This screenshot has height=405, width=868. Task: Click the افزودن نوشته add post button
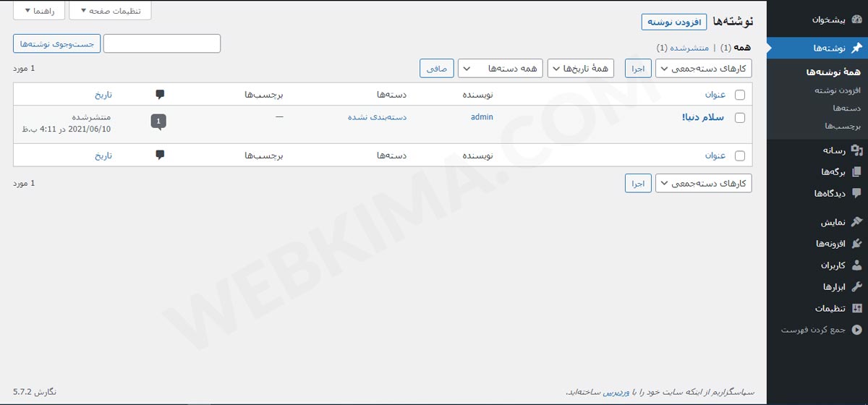pos(674,22)
